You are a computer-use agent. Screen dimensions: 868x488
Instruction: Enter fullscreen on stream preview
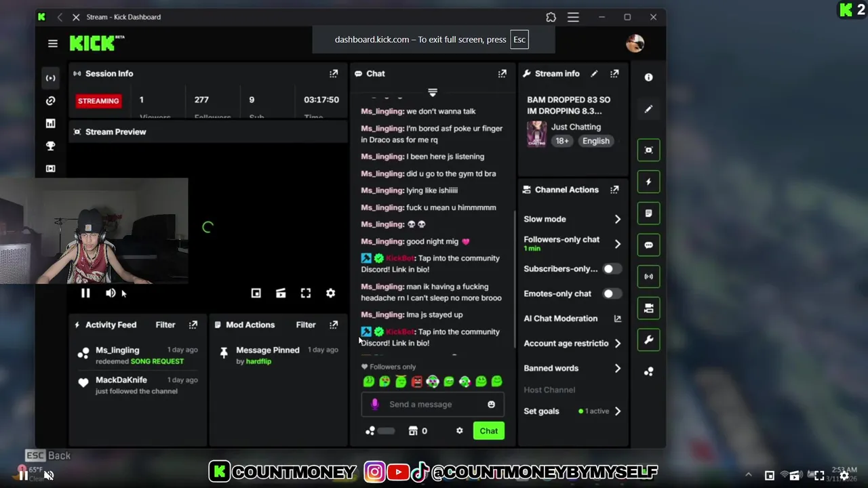tap(306, 293)
